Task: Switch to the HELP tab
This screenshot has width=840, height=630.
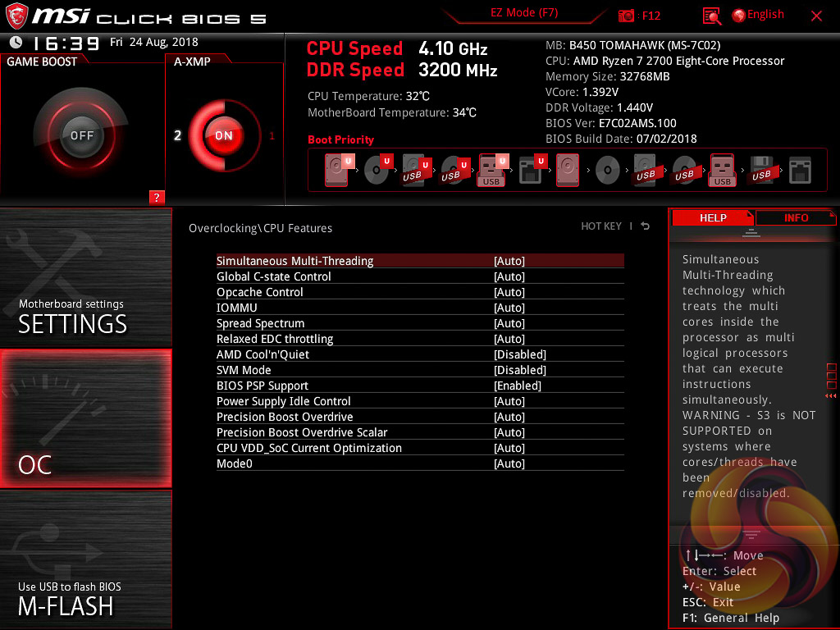Action: [x=713, y=217]
